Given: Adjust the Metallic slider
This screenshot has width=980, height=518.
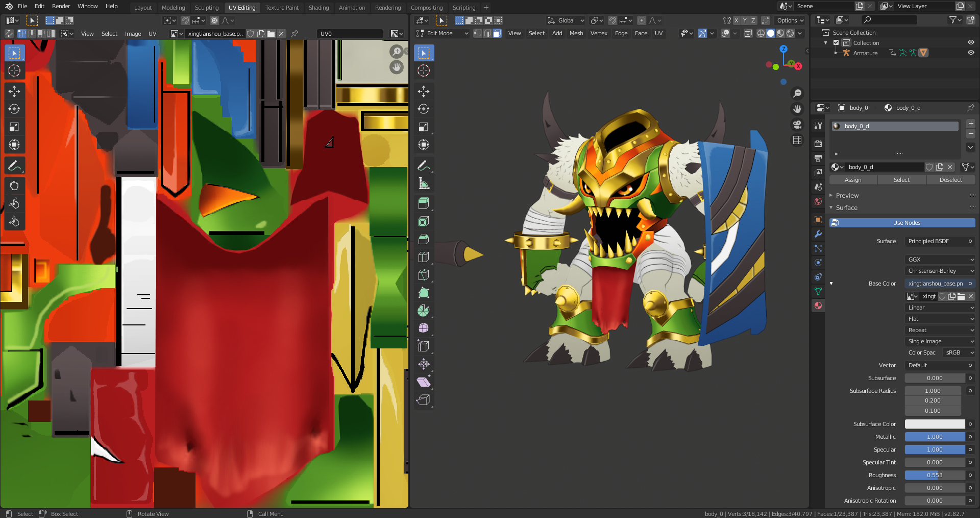Looking at the screenshot, I should coord(935,437).
